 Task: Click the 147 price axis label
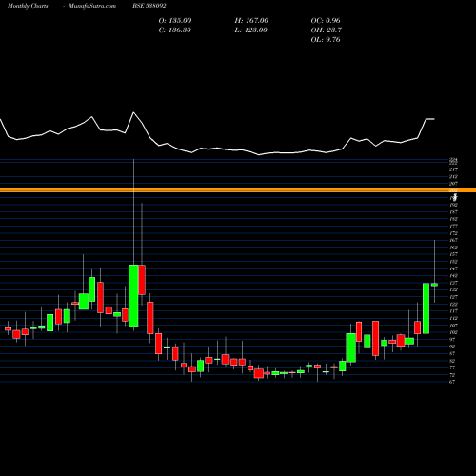[x=453, y=268]
